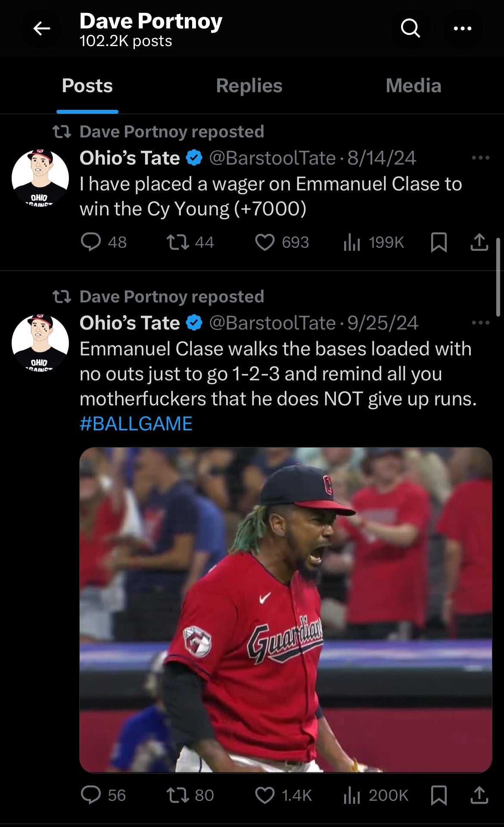This screenshot has width=504, height=827.
Task: Open profile three-dot overflow menu
Action: (x=462, y=29)
